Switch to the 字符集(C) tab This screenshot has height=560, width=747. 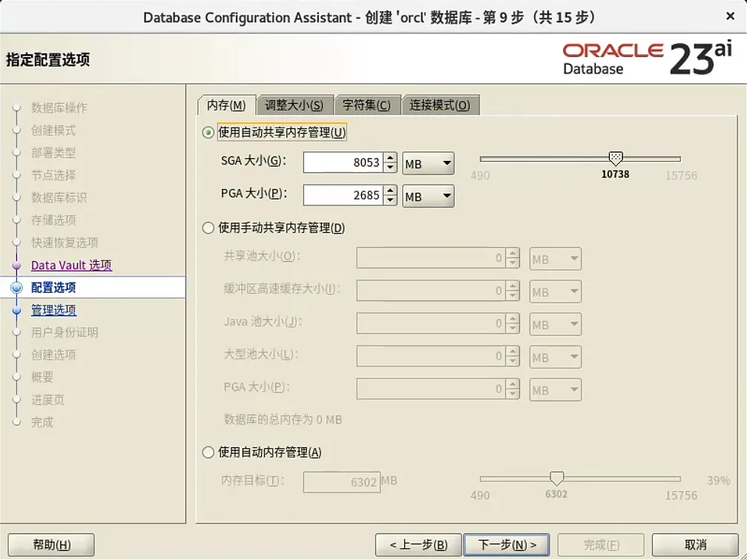tap(366, 105)
